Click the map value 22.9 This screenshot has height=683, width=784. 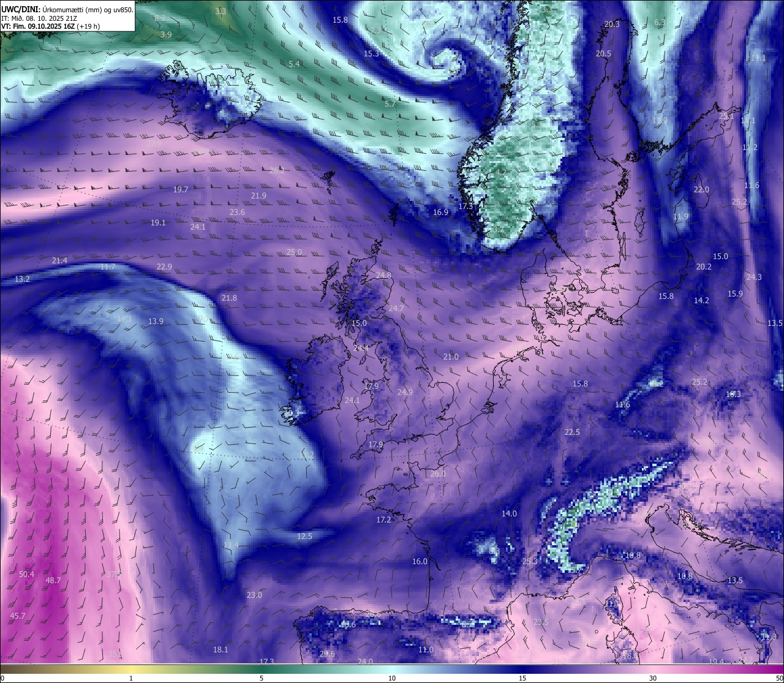164,267
